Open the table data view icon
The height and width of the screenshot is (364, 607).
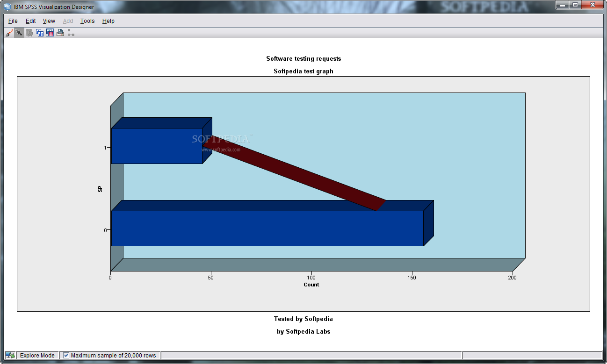point(50,33)
